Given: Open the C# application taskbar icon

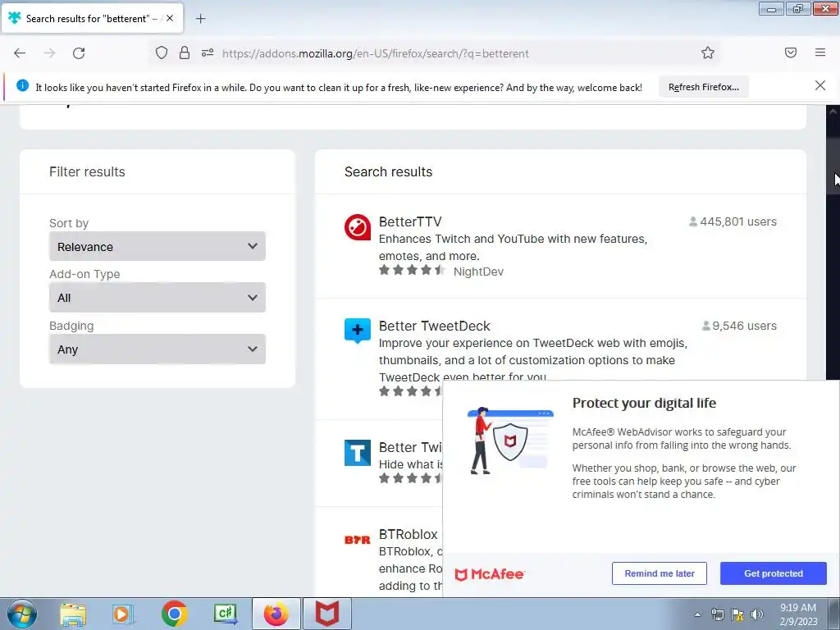Looking at the screenshot, I should point(226,614).
